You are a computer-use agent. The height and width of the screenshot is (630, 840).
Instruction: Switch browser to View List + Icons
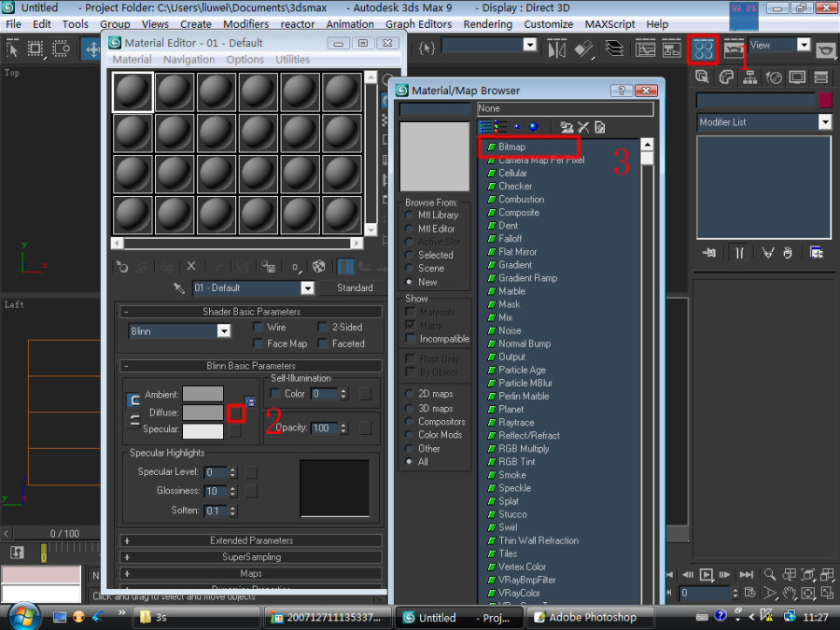point(500,127)
